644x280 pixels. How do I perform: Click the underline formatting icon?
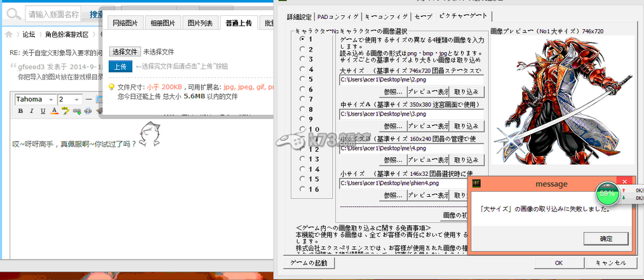(42, 110)
